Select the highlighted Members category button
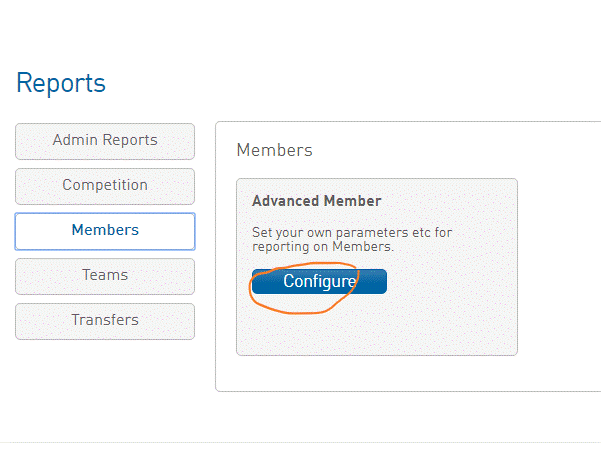Image resolution: width=601 pixels, height=454 pixels. [105, 231]
